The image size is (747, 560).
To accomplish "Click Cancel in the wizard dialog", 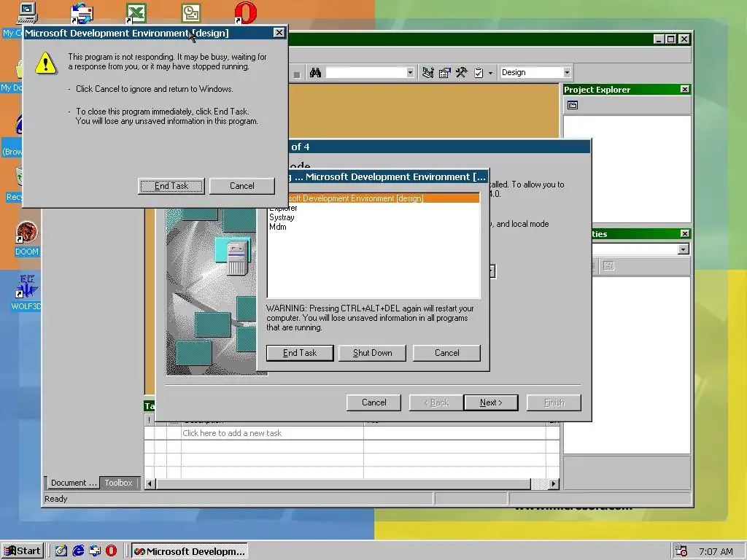I will [374, 402].
